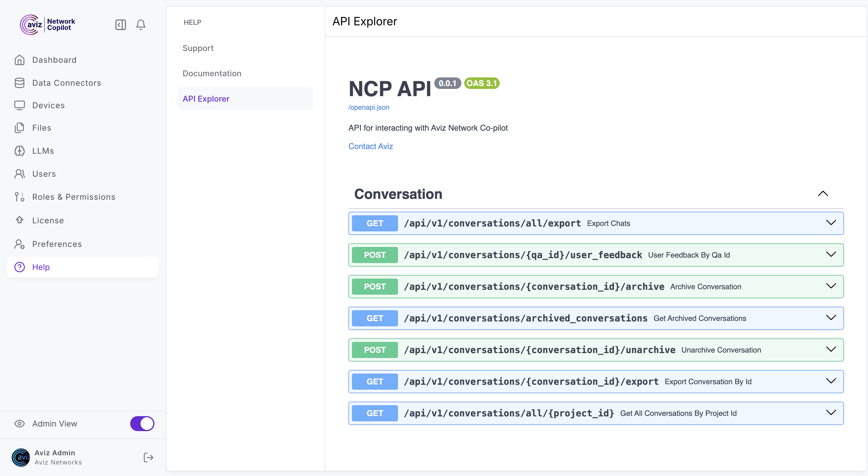Open the Support help section
The width and height of the screenshot is (868, 476).
tap(198, 48)
